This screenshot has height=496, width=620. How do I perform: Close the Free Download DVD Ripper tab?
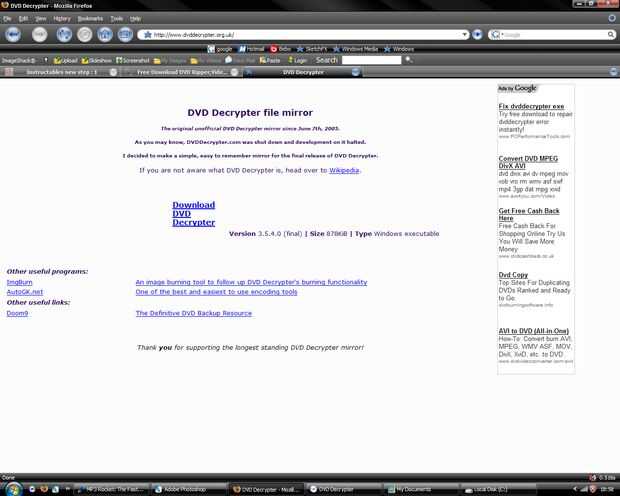point(234,72)
